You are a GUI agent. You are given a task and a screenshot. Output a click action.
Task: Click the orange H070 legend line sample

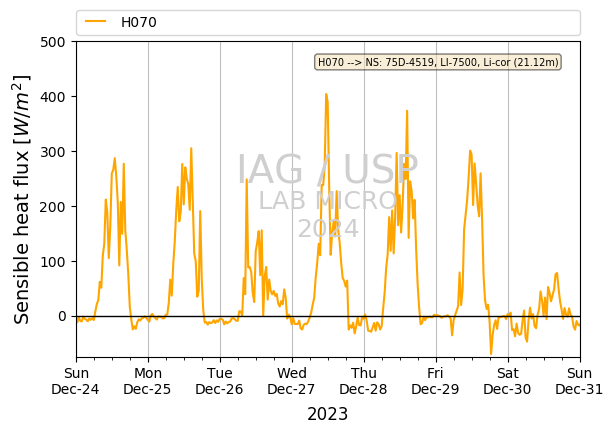[96, 22]
